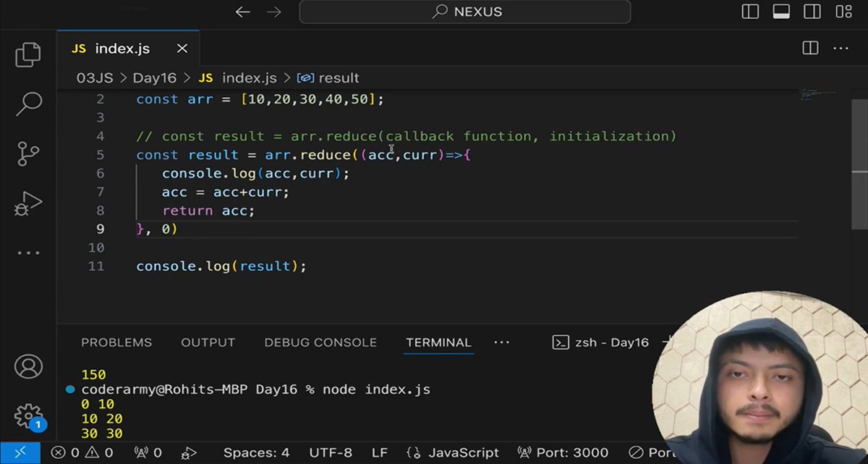Open the Explorer view in activity bar
868x464 pixels.
pyautogui.click(x=28, y=55)
